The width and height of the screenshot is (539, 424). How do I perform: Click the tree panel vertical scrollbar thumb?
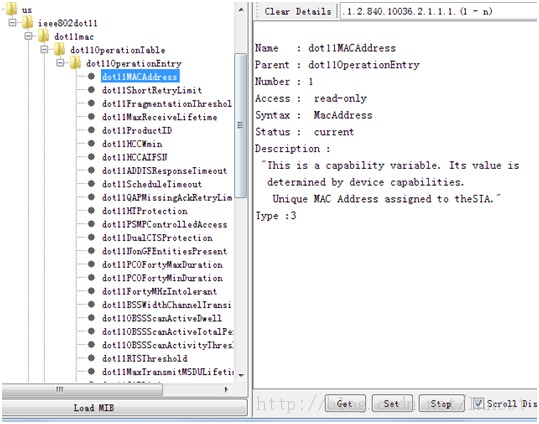click(241, 125)
